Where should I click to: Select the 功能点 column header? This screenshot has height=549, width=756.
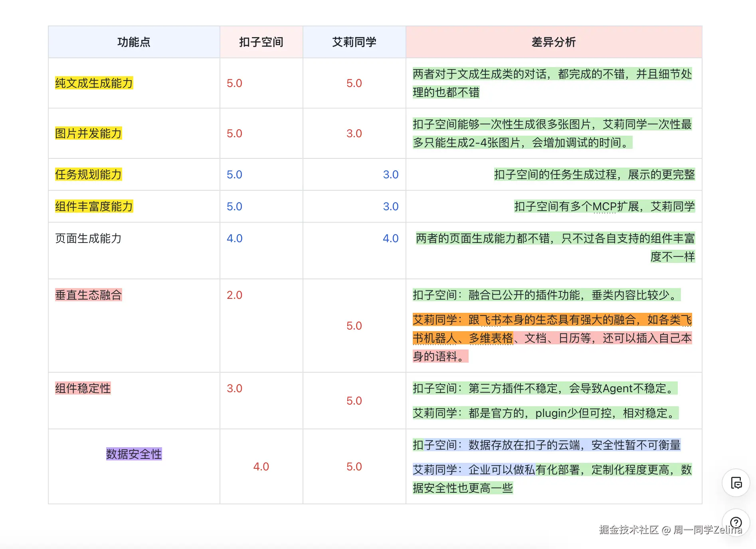[x=134, y=42]
